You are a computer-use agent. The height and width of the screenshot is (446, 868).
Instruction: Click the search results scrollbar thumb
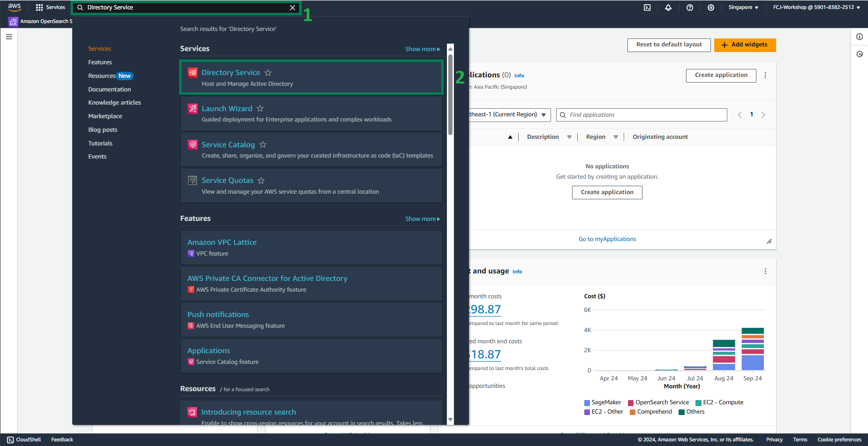pos(450,95)
